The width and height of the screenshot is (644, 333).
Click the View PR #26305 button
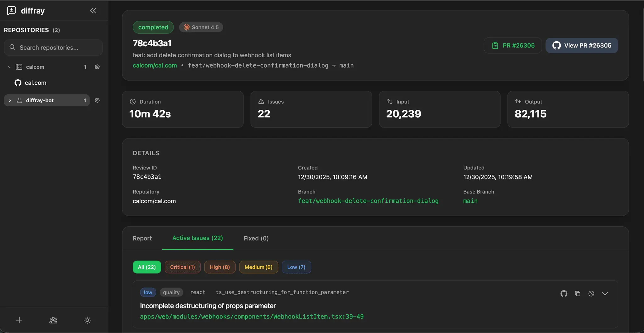tap(582, 45)
